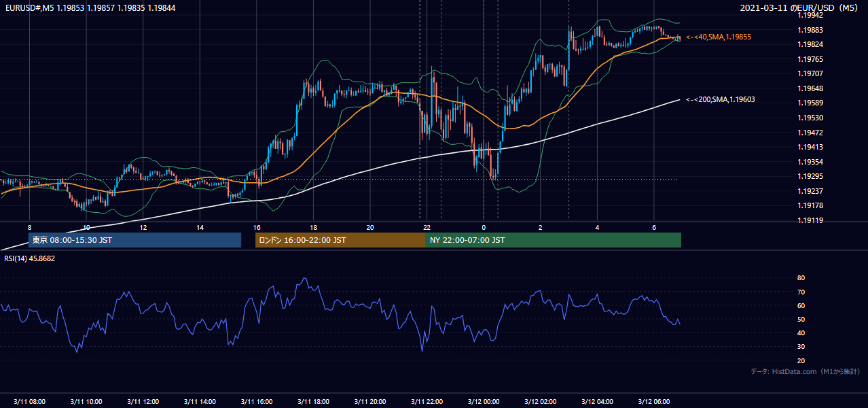Click RSI scale level 70

pyautogui.click(x=801, y=292)
